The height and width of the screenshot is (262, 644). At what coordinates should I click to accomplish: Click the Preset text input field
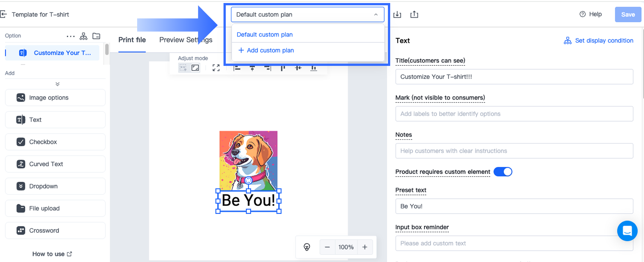(514, 206)
